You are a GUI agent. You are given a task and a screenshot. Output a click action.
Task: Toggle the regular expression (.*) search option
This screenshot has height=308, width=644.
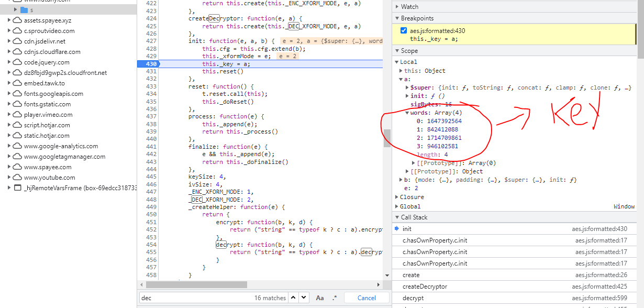pos(335,298)
